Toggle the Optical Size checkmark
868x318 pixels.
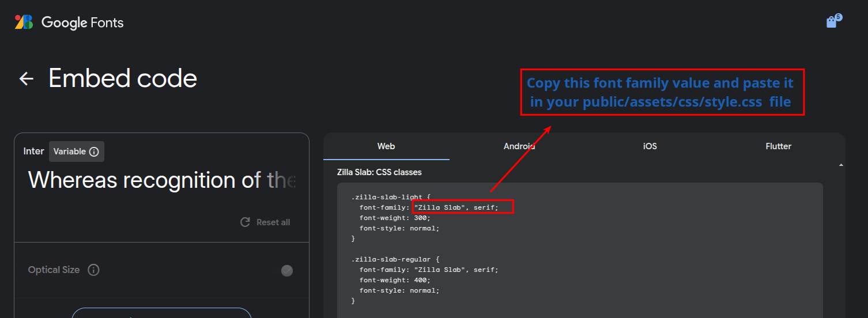287,270
